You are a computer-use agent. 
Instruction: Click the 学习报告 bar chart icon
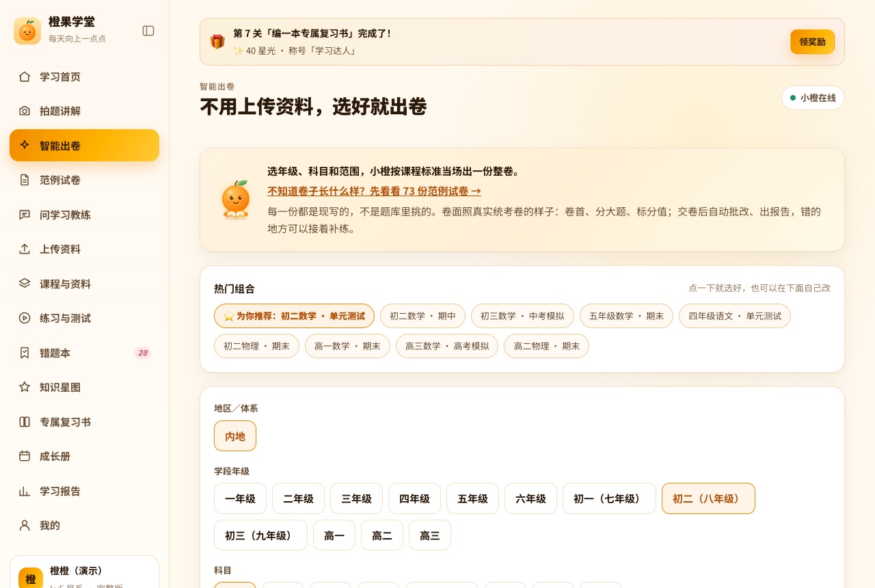pyautogui.click(x=25, y=491)
